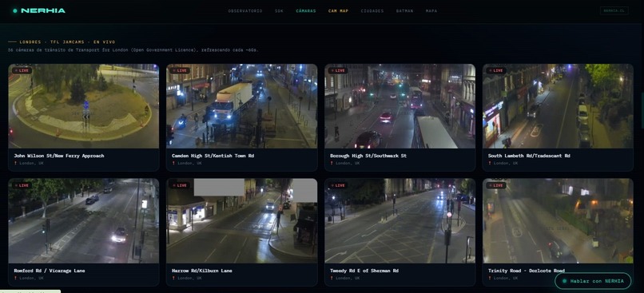Go to the Mapa nav item
The image size is (644, 293).
[x=431, y=11]
